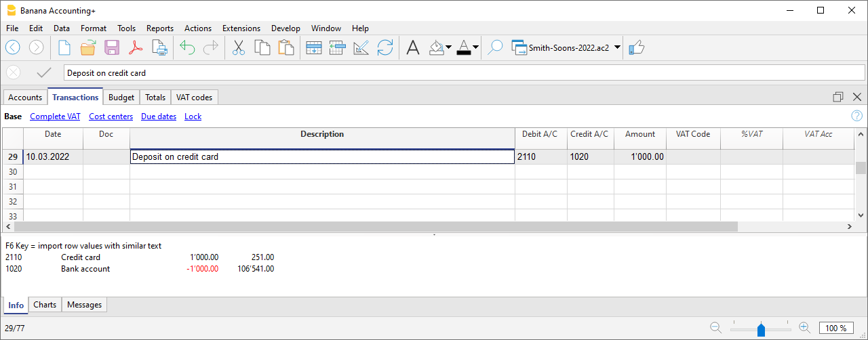Select the Base view
This screenshot has height=340, width=868.
pyautogui.click(x=13, y=116)
